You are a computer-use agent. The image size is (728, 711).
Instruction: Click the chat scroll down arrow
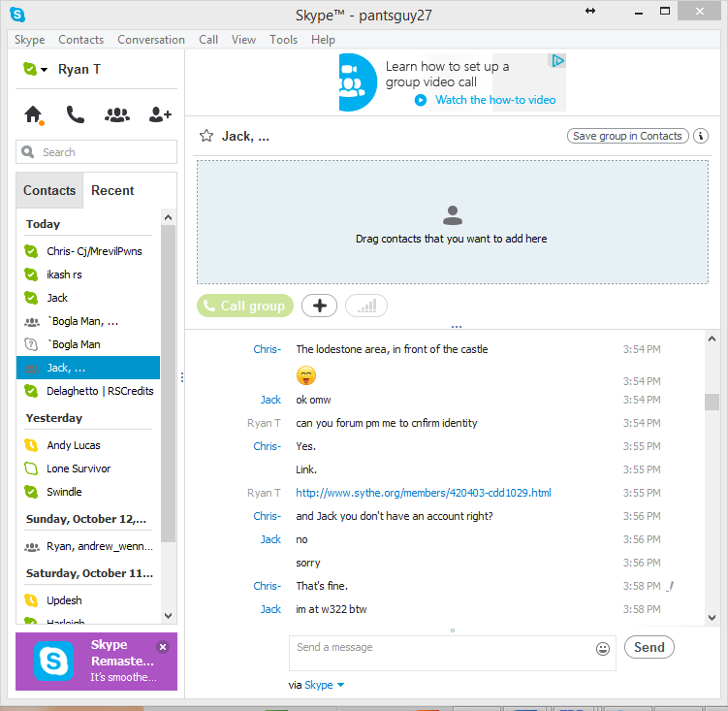coord(712,618)
